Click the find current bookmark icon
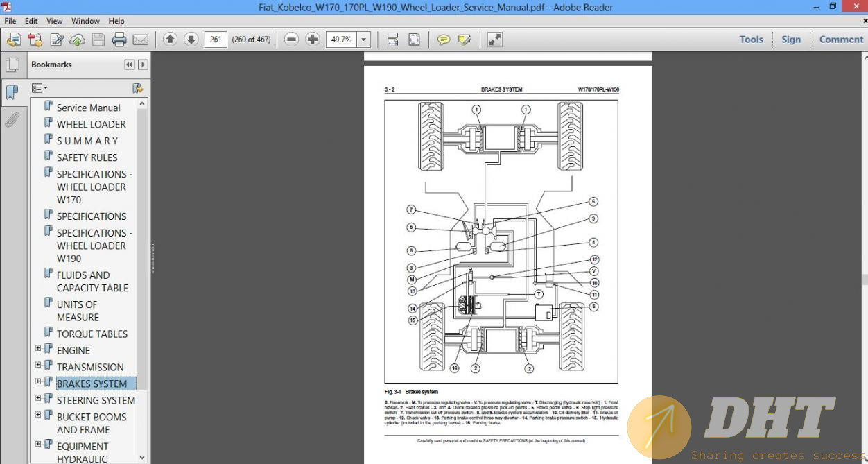Screen dimensions: 868x464 pos(137,88)
